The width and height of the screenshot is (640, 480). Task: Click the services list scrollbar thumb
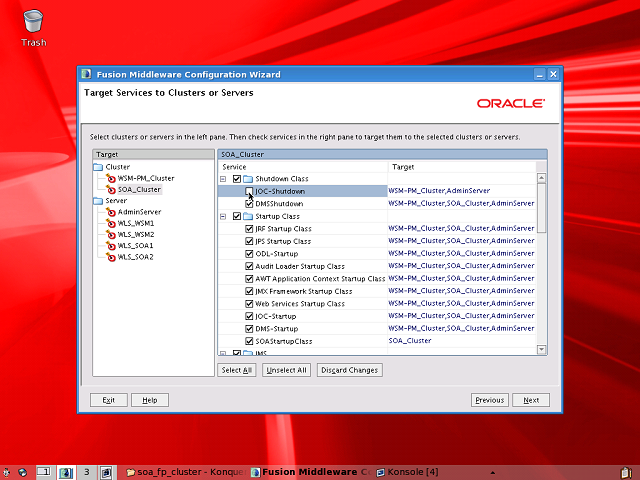click(x=542, y=208)
